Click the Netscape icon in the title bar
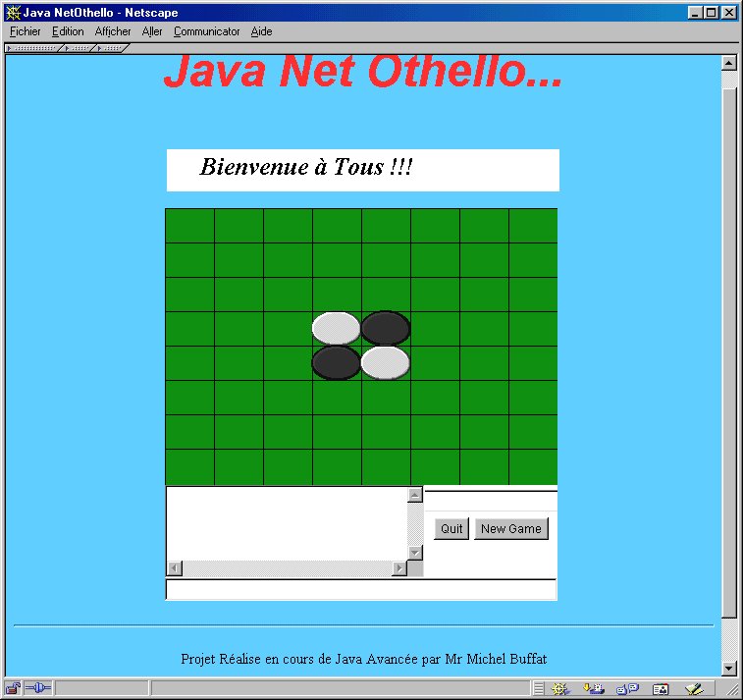 pos(13,13)
